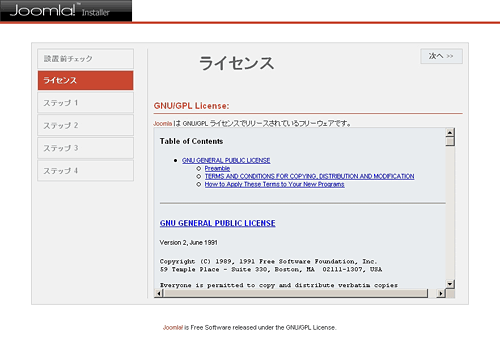Click the horizontal scroll right arrow

[441, 293]
